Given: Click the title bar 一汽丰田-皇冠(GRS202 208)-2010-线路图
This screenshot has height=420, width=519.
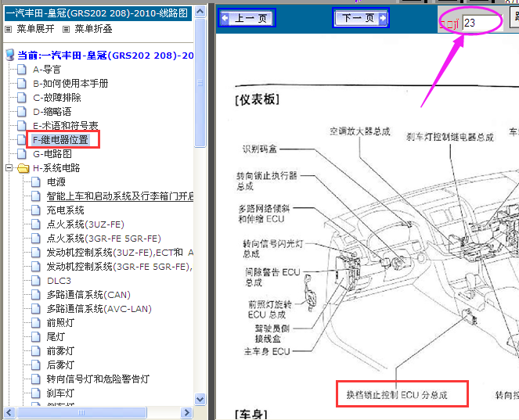Looking at the screenshot, I should coord(98,13).
